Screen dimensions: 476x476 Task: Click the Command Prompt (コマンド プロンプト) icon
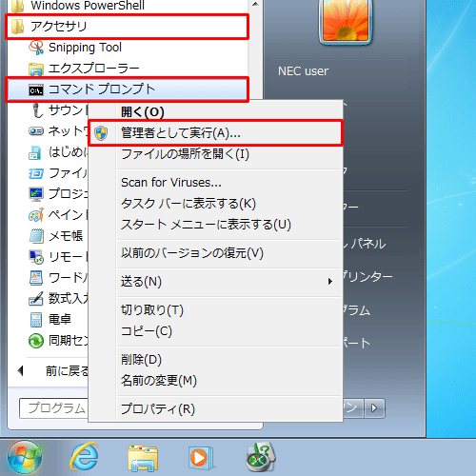point(36,90)
